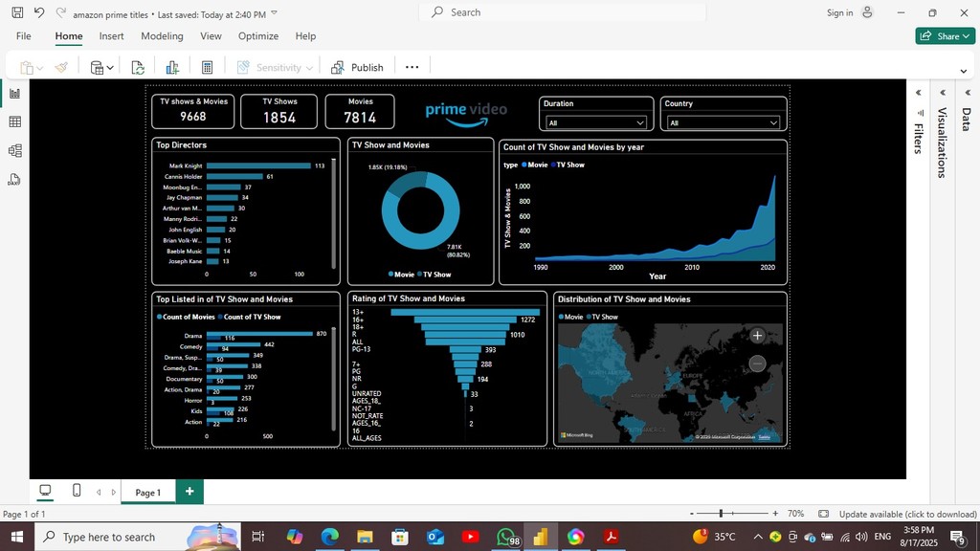Expand the Visualizations pane
The width and height of the screenshot is (980, 551).
[942, 93]
